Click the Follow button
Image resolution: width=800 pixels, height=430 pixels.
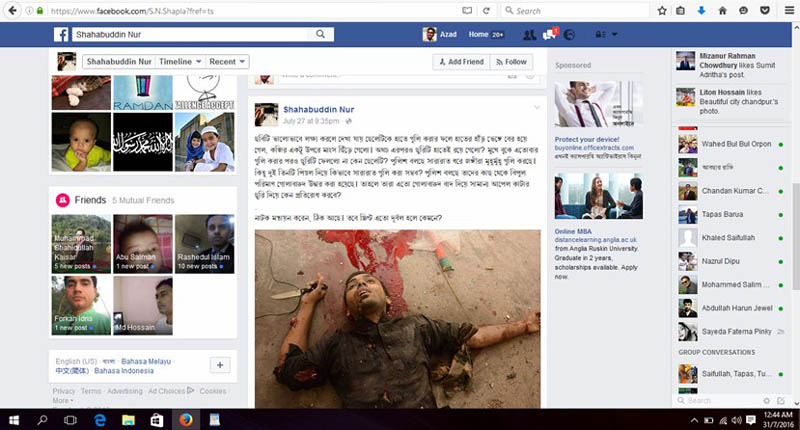[510, 62]
